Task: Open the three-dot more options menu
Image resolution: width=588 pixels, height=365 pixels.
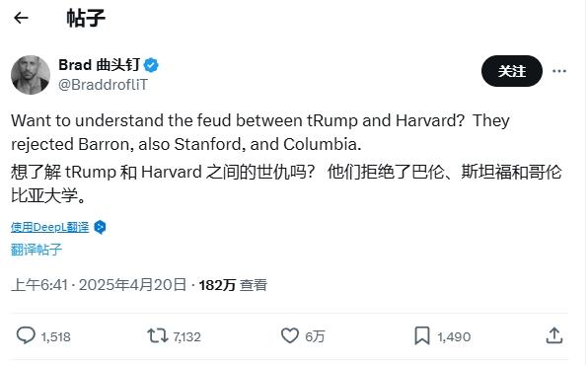Action: (x=559, y=71)
